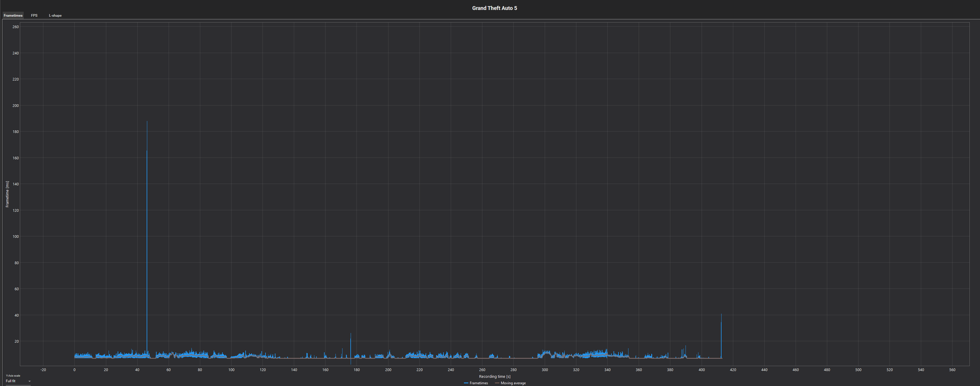Select the L-shape tab
Viewport: 980px width, 386px height.
click(x=55, y=16)
